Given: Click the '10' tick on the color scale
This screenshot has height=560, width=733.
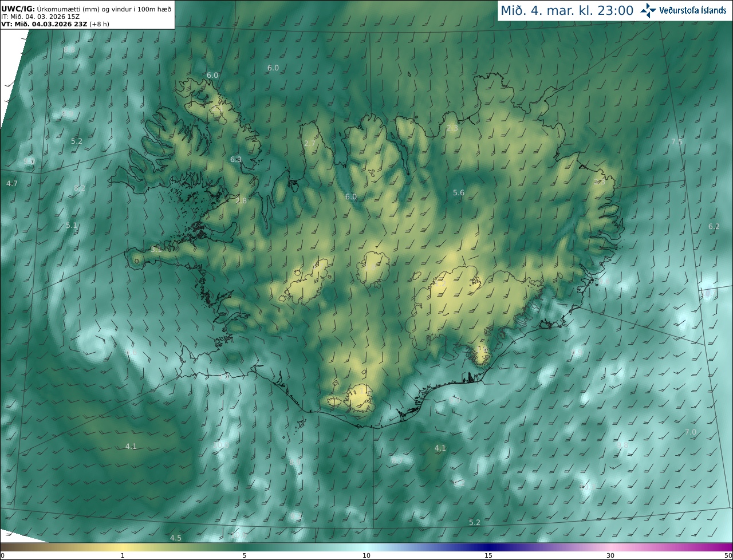Looking at the screenshot, I should pyautogui.click(x=366, y=555).
